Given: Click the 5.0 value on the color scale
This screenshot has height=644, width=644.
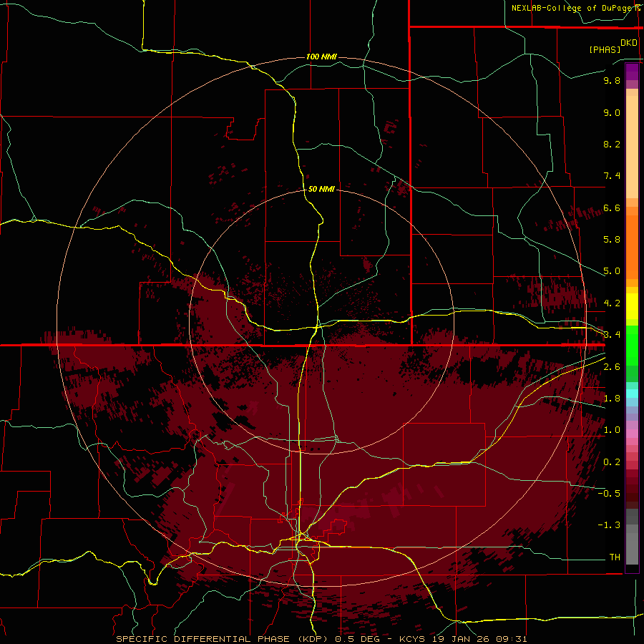Looking at the screenshot, I should [x=612, y=271].
